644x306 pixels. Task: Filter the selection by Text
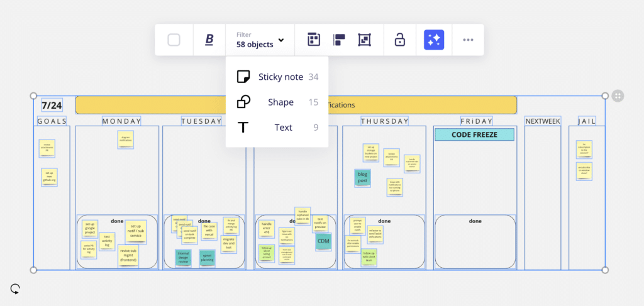277,128
